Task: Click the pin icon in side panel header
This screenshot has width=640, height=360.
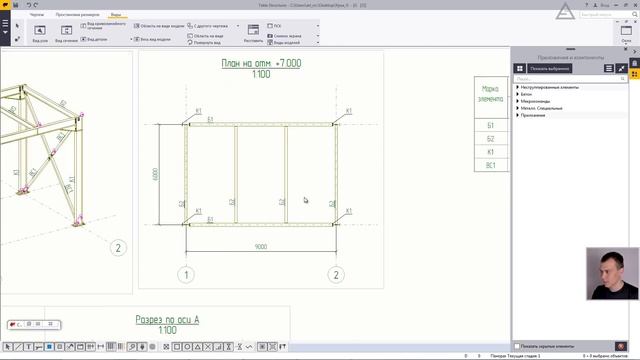Action: point(621,69)
